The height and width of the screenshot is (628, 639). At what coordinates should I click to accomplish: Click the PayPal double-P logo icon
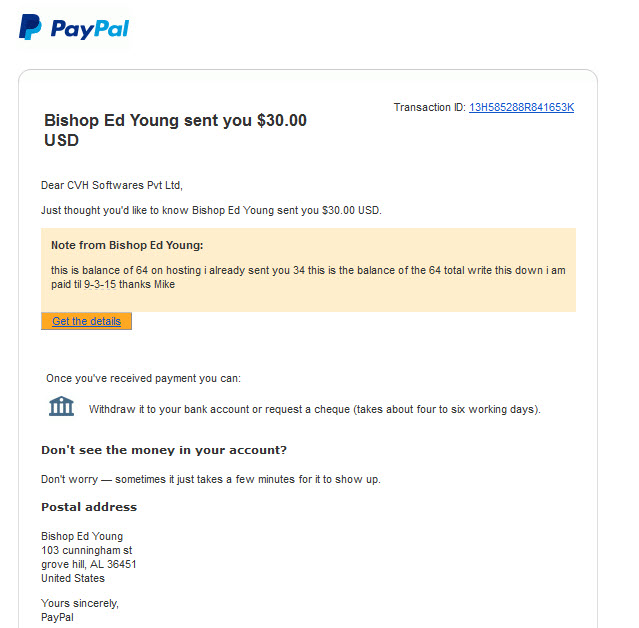click(30, 27)
